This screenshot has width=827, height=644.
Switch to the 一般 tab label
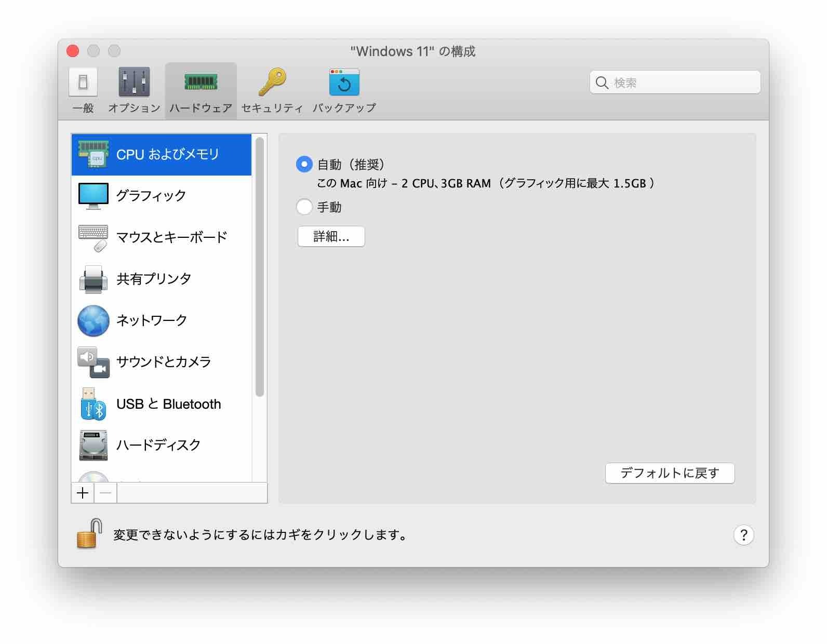83,108
